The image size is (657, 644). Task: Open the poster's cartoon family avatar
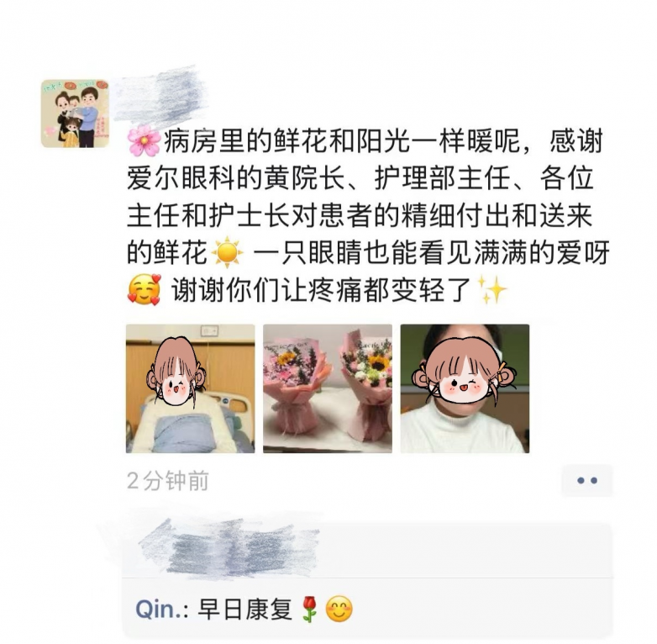pos(75,113)
